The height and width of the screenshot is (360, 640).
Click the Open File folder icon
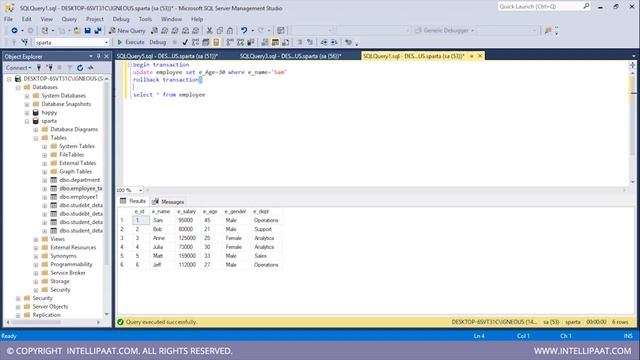click(77, 31)
